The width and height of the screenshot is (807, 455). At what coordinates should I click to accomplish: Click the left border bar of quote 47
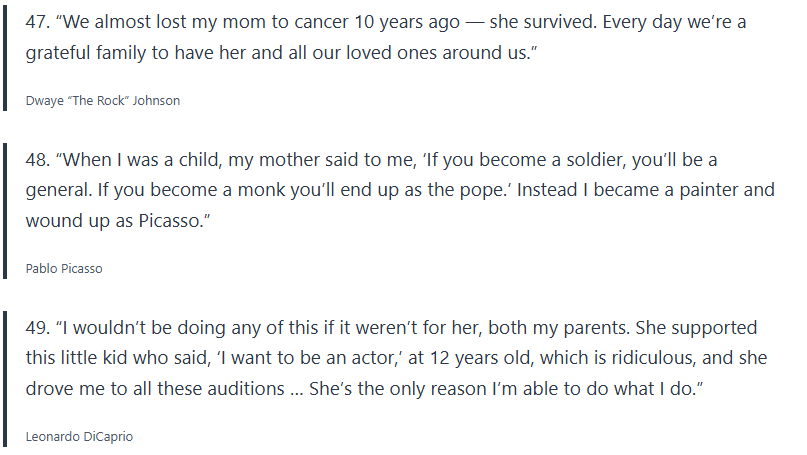(x=6, y=60)
